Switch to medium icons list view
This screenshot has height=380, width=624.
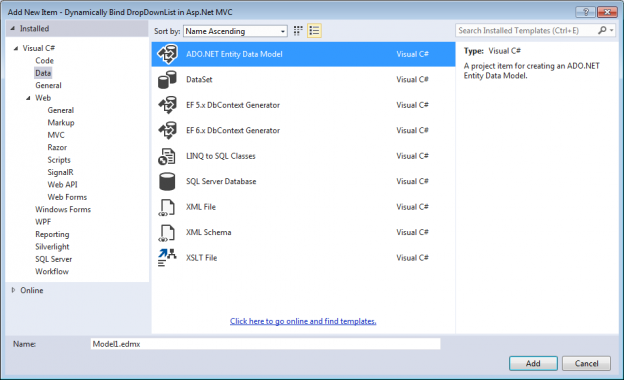(x=314, y=31)
